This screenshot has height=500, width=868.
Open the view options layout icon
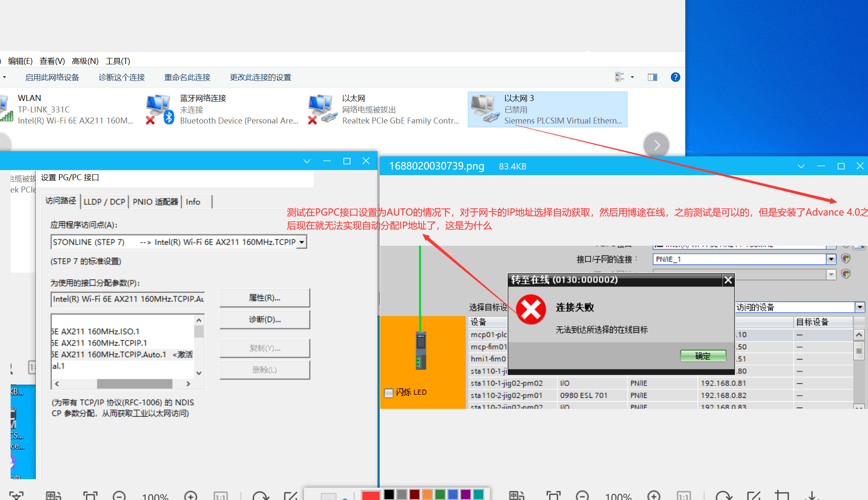[x=619, y=77]
